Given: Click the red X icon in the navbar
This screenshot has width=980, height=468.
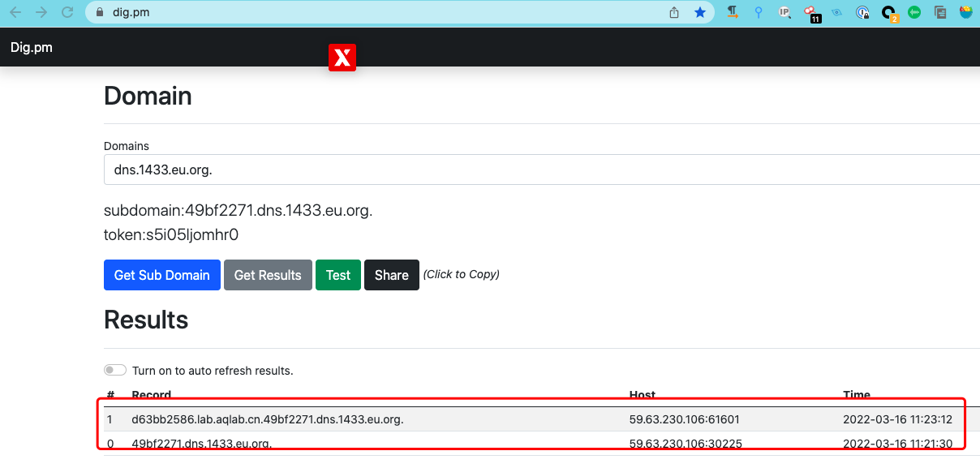Looking at the screenshot, I should pos(342,58).
